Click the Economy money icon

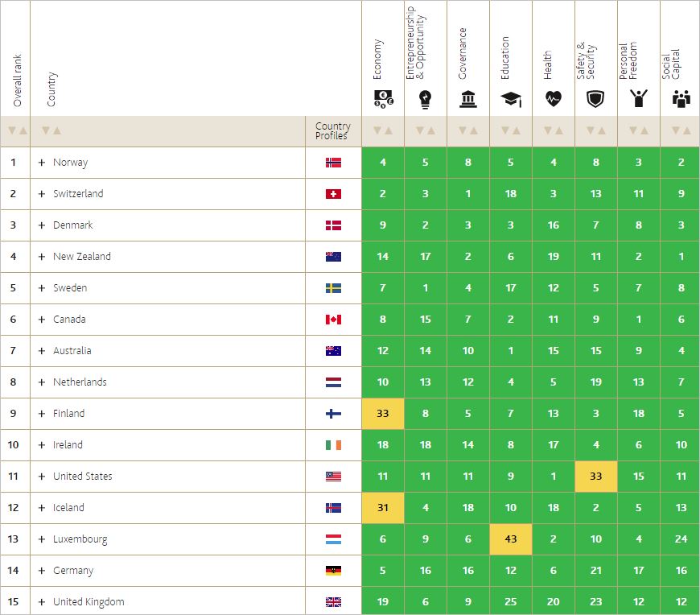pos(383,99)
